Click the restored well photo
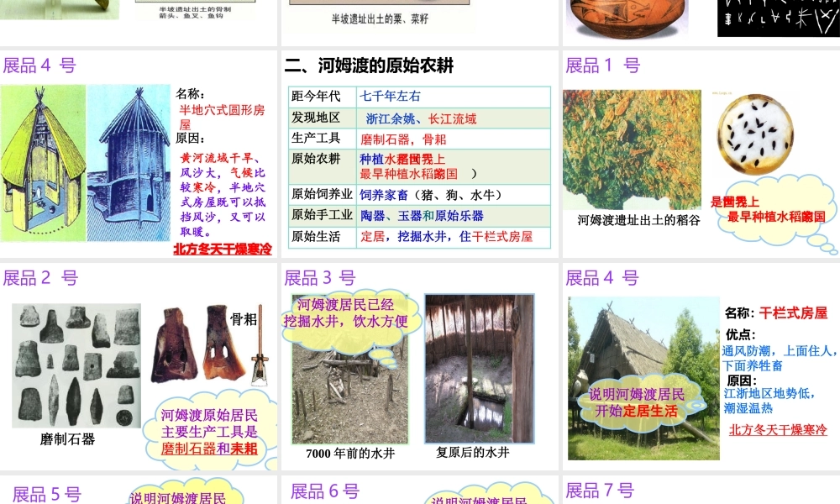This screenshot has width=840, height=504. (x=480, y=369)
